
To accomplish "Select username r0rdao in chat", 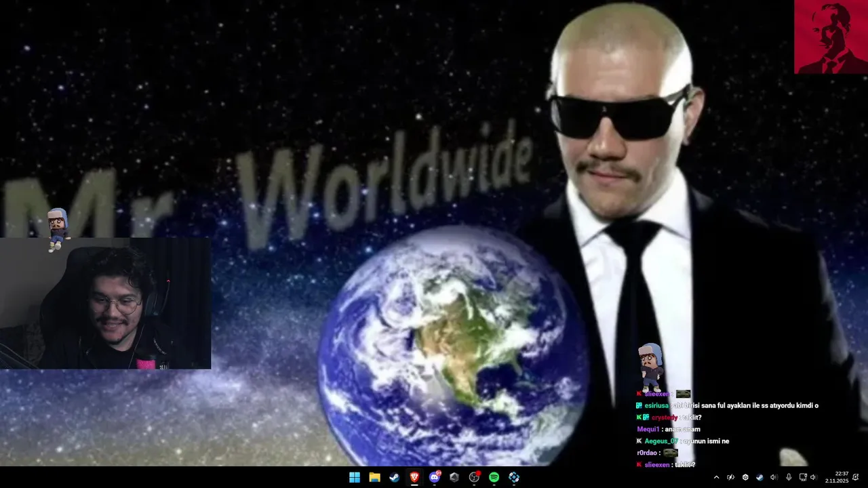I will (647, 453).
